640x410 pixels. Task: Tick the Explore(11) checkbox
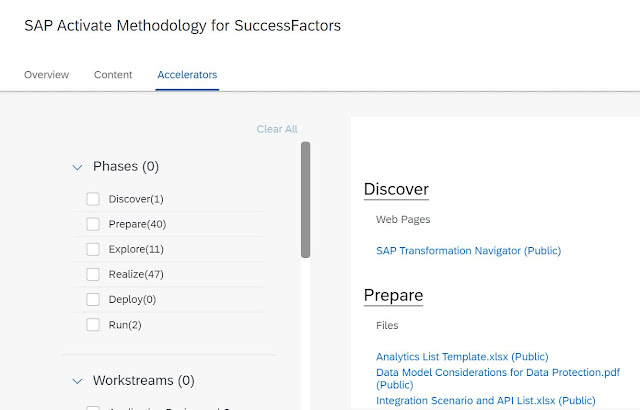click(x=93, y=249)
